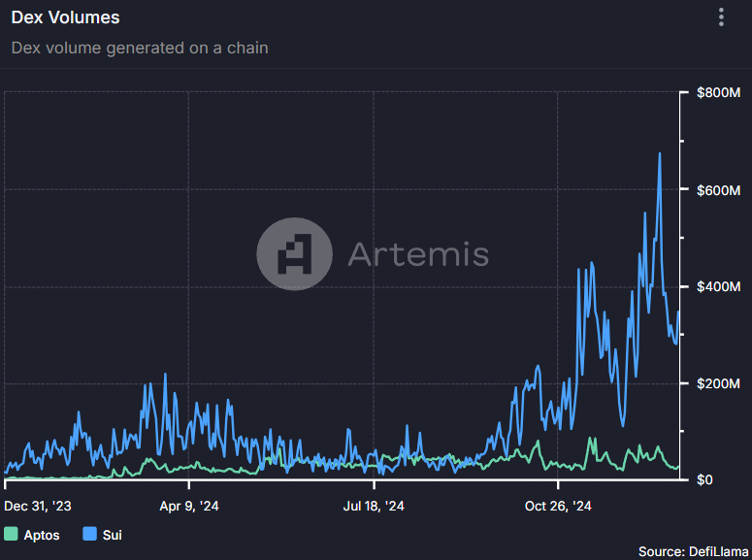Screen dimensions: 752x560
Task: Toggle the Sui series via legend label
Action: click(112, 534)
